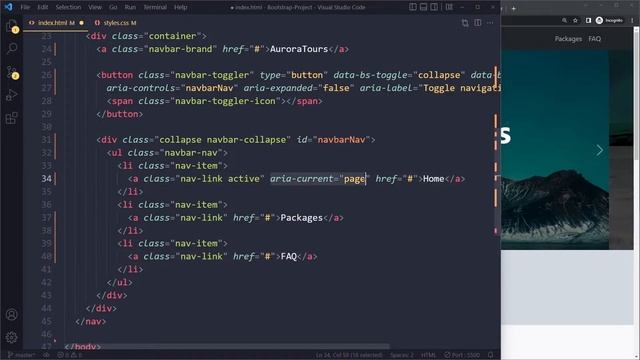Click Synchronize Changes icon in status bar
640x360 pixels.
click(46, 355)
